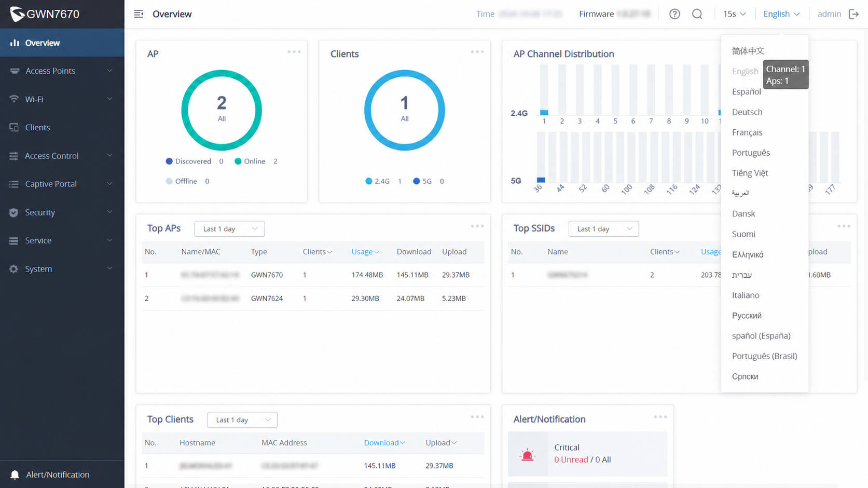
Task: Open the Top Clients three-dot menu
Action: pos(477,417)
